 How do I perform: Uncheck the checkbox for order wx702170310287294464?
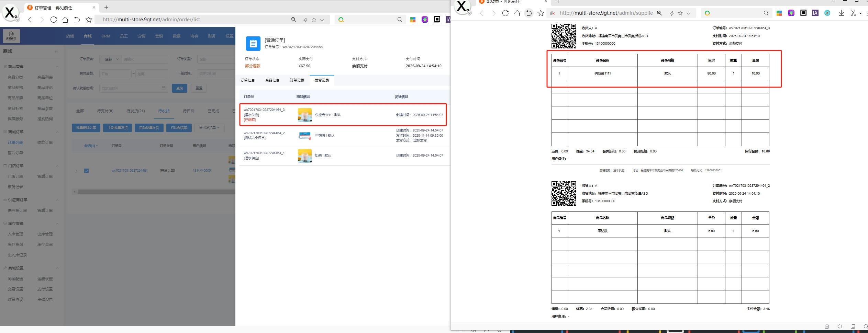87,171
